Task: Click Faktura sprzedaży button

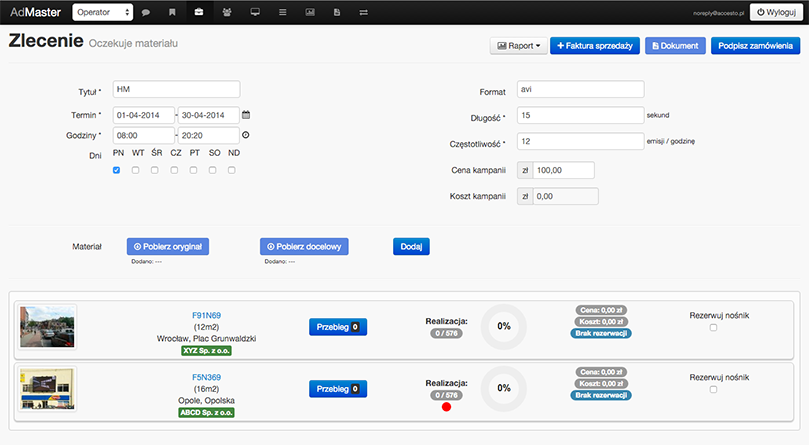Action: (x=595, y=45)
